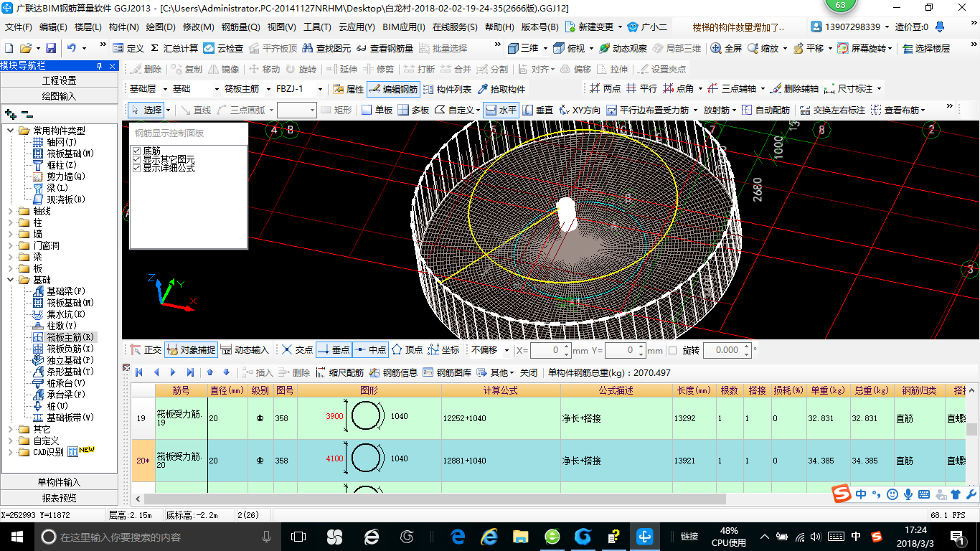
Task: Collapse the 基础 tree node
Action: pos(11,280)
